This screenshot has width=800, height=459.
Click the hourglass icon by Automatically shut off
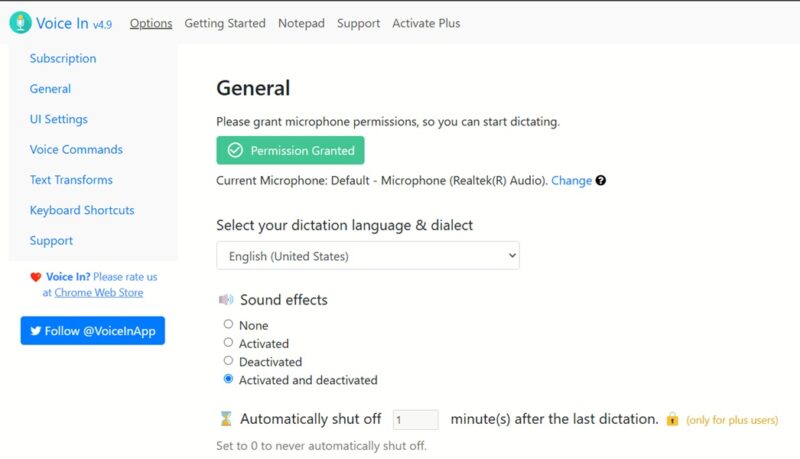click(x=226, y=419)
